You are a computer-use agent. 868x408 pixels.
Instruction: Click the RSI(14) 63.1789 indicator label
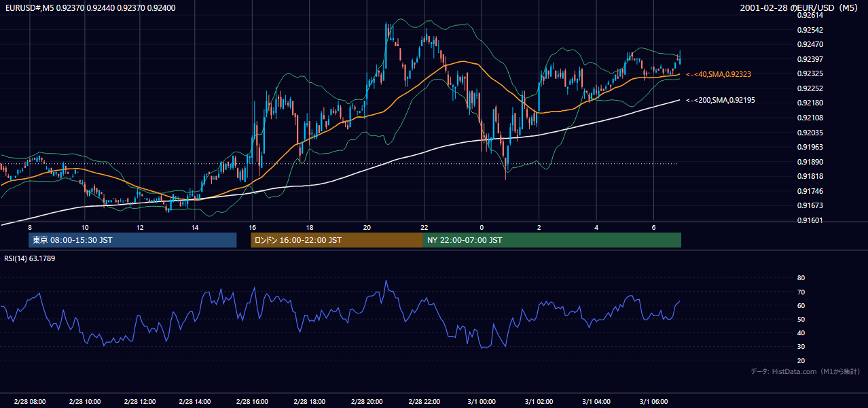click(30, 258)
